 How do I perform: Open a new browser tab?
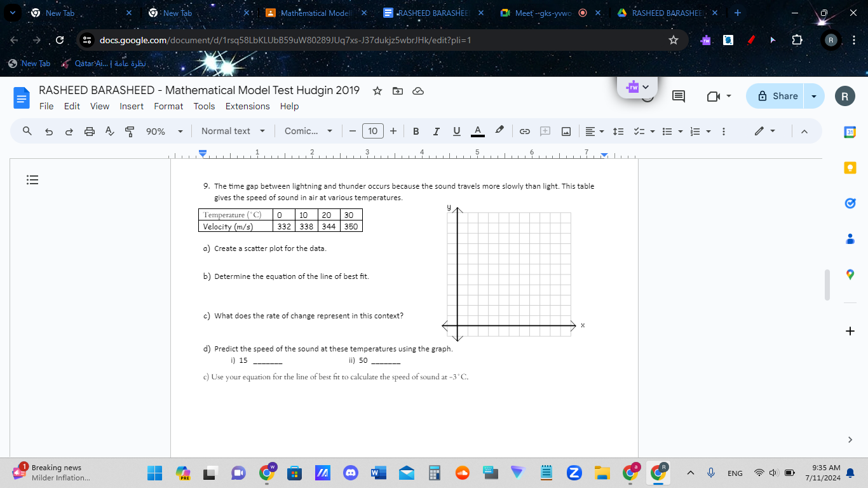tap(737, 13)
